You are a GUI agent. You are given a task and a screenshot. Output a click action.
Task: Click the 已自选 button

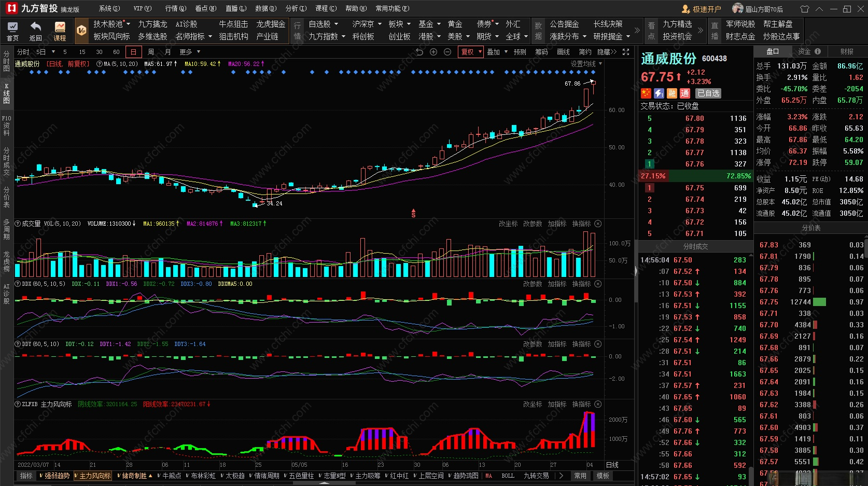pos(708,93)
